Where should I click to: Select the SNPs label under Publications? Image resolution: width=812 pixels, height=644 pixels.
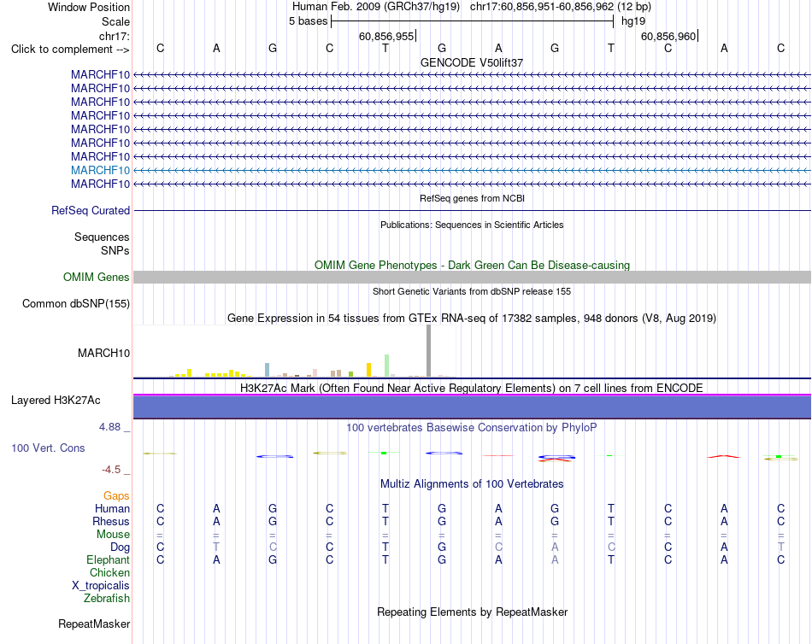(x=115, y=250)
